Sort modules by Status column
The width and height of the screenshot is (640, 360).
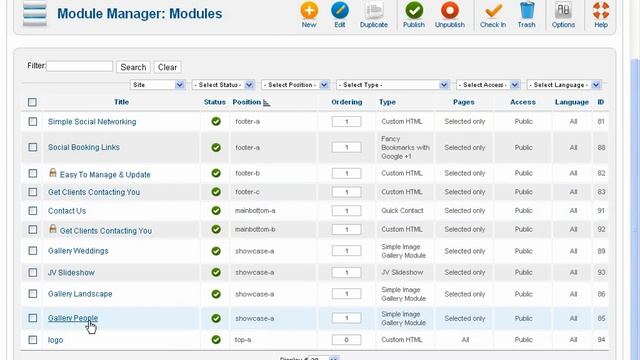tap(215, 102)
